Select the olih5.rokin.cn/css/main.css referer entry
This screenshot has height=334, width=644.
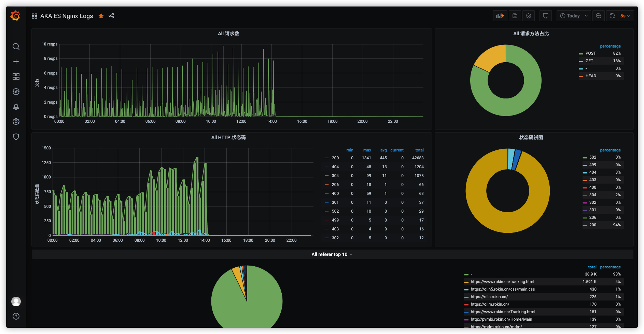pyautogui.click(x=503, y=289)
